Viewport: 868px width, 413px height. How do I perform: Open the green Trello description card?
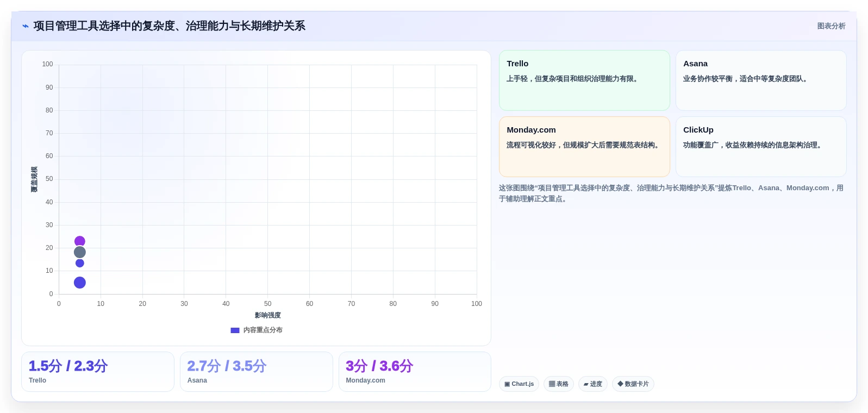(x=584, y=80)
